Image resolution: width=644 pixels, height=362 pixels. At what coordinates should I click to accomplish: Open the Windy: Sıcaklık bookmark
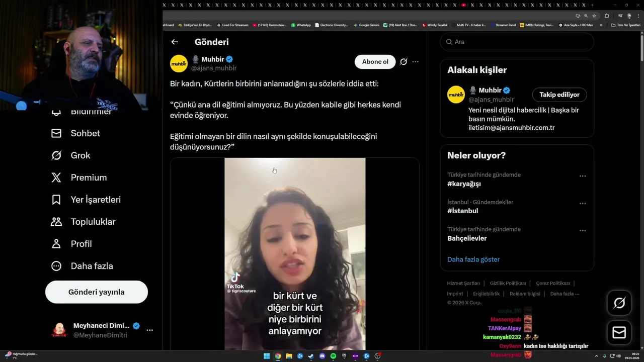[x=435, y=25]
